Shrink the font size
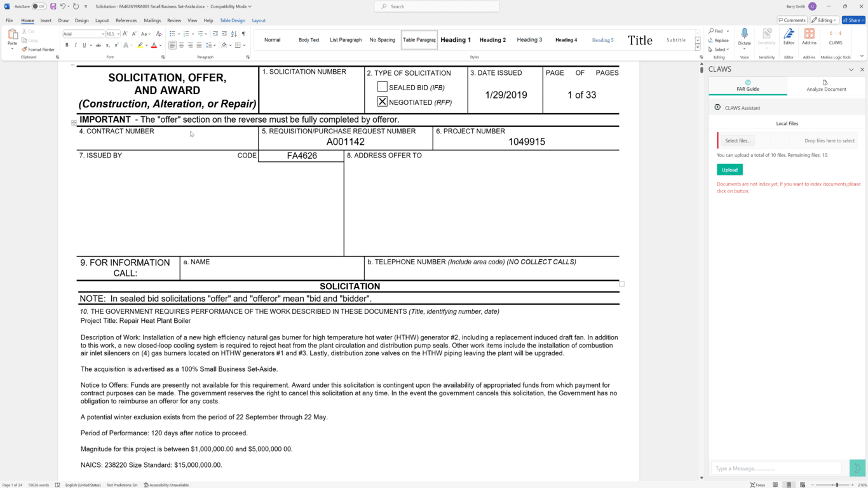The height and width of the screenshot is (488, 868). [x=134, y=34]
